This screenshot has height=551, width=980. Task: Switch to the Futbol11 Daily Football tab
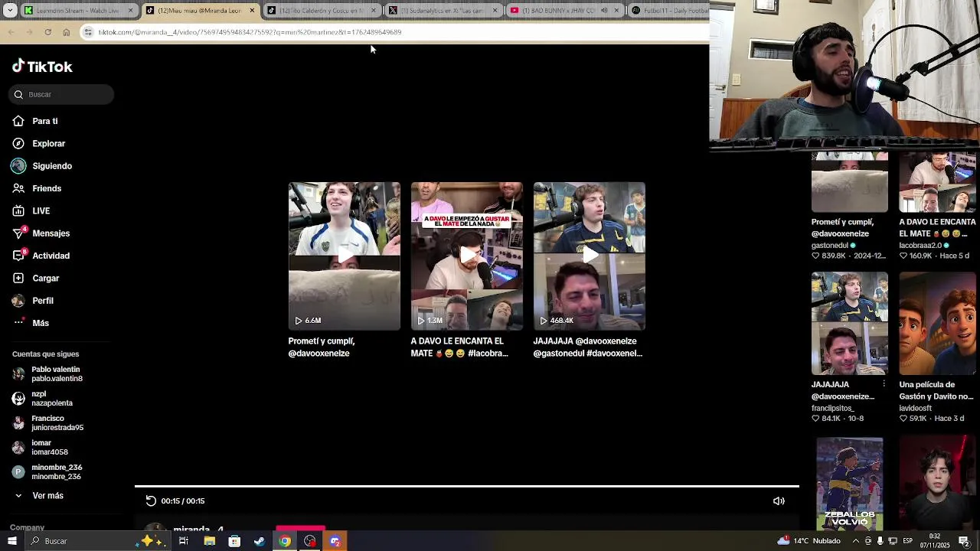pos(670,11)
